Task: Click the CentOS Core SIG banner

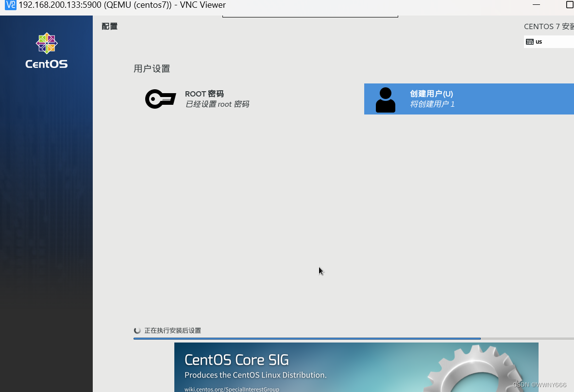Action: tap(356, 367)
